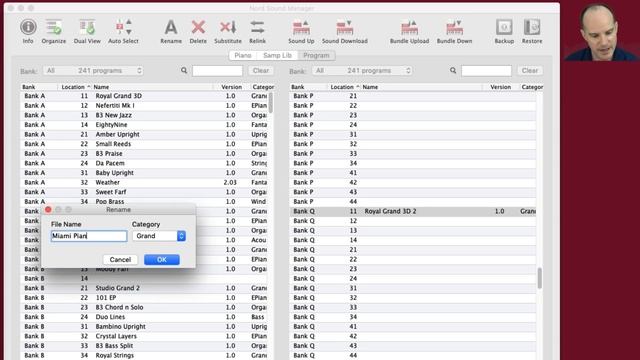640x360 pixels.
Task: Click the right pane search magnifier icon
Action: pyautogui.click(x=453, y=71)
